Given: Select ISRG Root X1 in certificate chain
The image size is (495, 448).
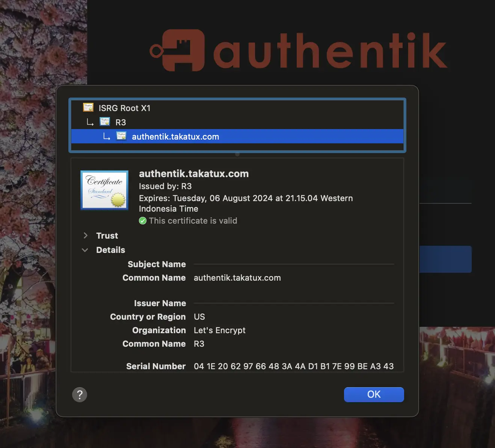Looking at the screenshot, I should 237,108.
